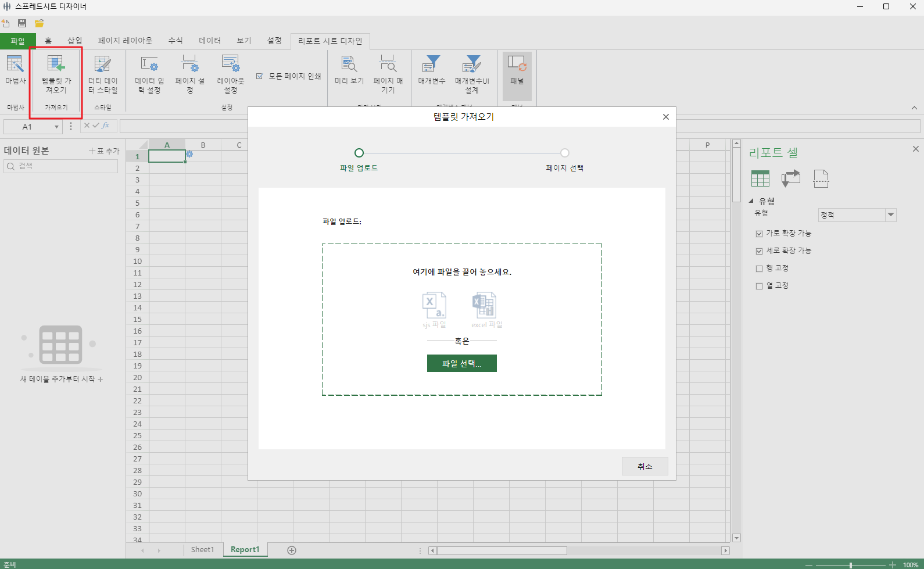Collapse the 유형 section triangle
Image resolution: width=924 pixels, height=569 pixels.
pyautogui.click(x=751, y=201)
